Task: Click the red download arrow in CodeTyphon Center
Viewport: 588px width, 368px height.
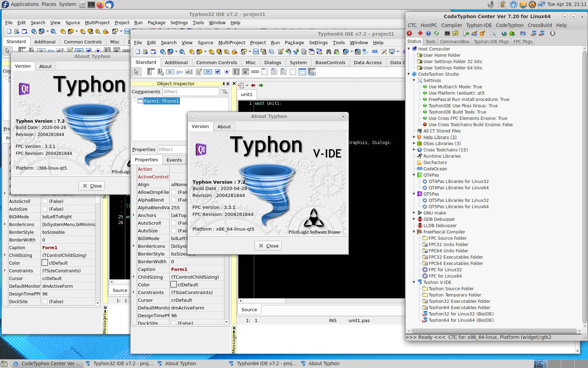Action: point(420,33)
